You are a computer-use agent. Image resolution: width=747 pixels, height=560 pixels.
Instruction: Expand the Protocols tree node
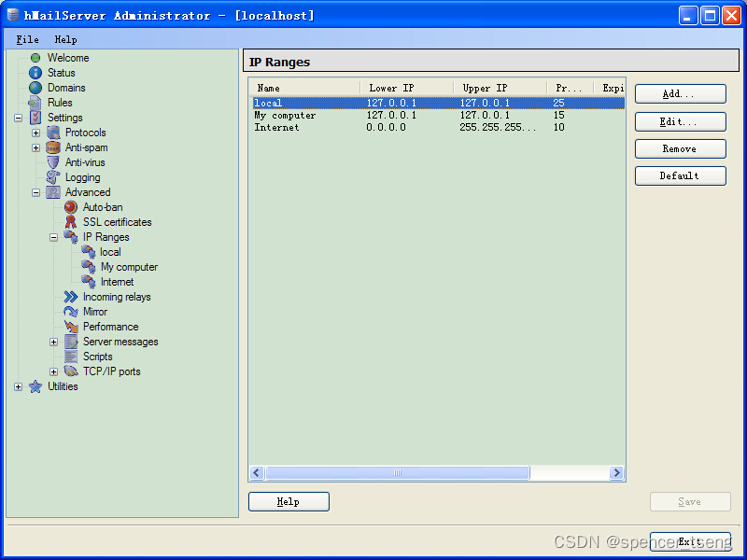click(x=35, y=132)
